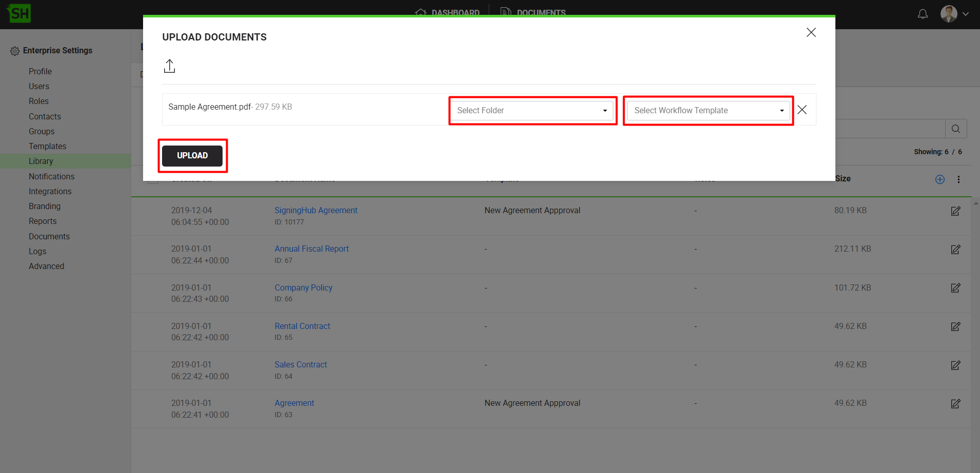Remove Sample Agreement.pdf from upload list

pyautogui.click(x=802, y=110)
